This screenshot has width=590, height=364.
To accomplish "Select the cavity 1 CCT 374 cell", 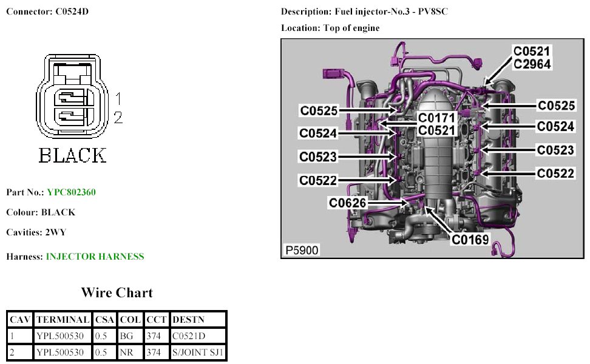I will (157, 336).
